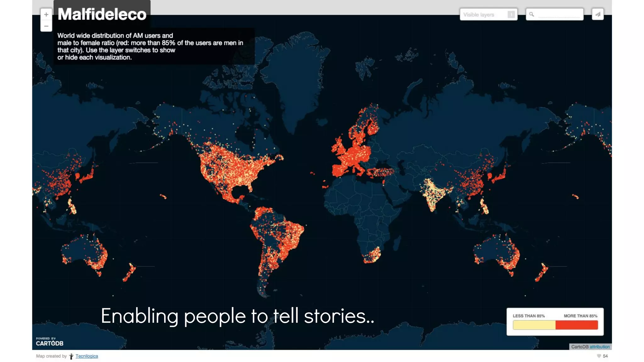The height and width of the screenshot is (362, 644).
Task: Click the 'Enabling people to tell stories..' caption
Action: (x=238, y=316)
